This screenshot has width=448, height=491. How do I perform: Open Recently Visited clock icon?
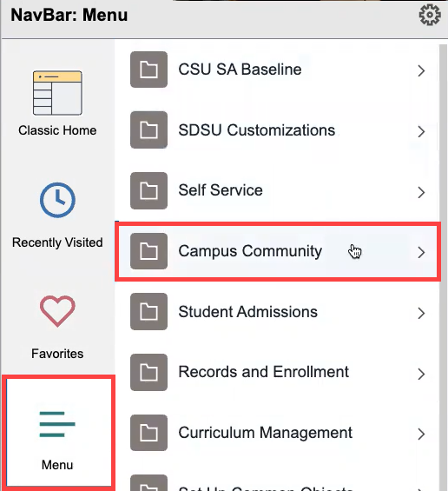(x=57, y=200)
